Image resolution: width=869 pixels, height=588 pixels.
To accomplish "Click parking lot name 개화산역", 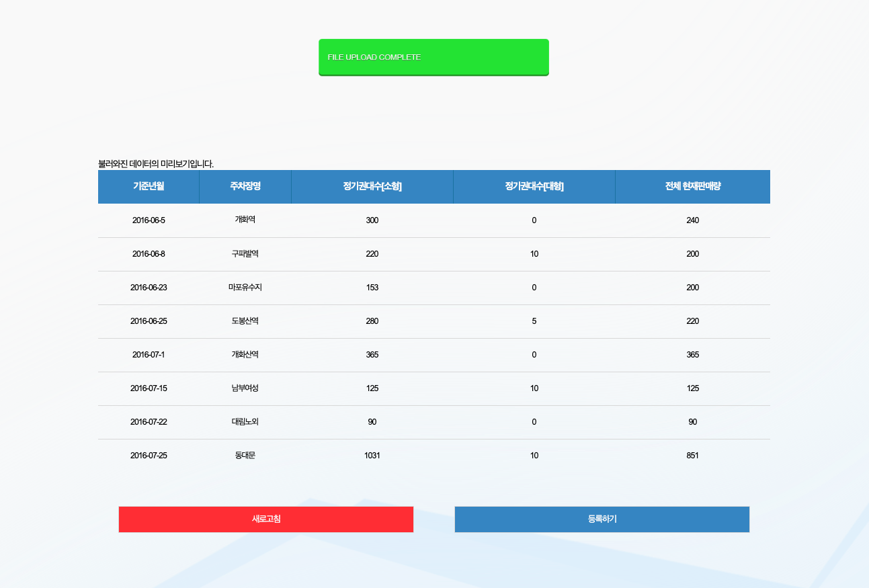I will 245,355.
